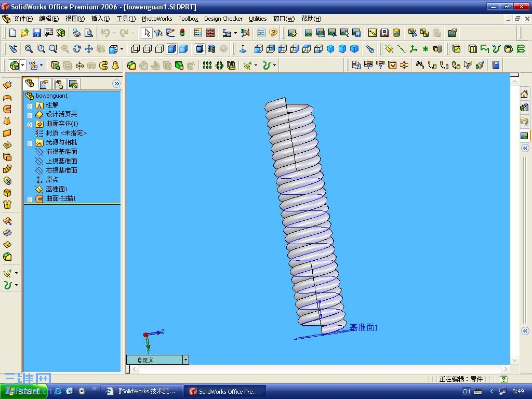Save the part using the floppy disk icon
Viewport: 532px width, 399px height.
tap(37, 33)
